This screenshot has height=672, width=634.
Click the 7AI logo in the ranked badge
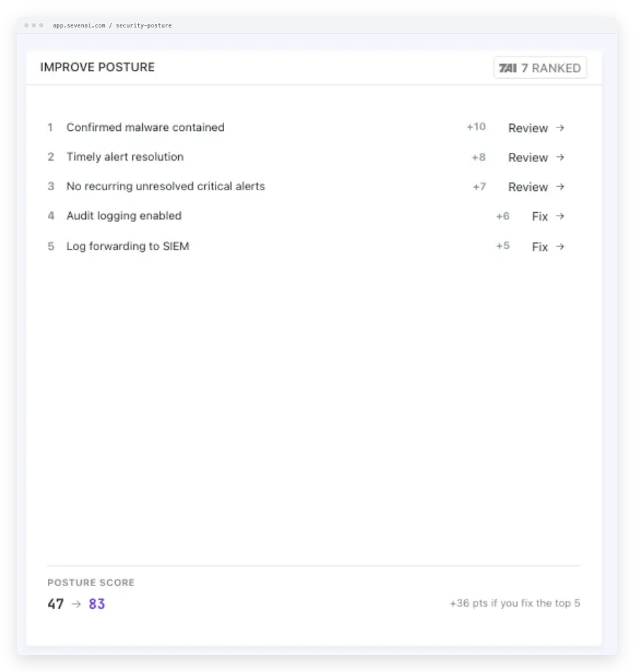[507, 68]
